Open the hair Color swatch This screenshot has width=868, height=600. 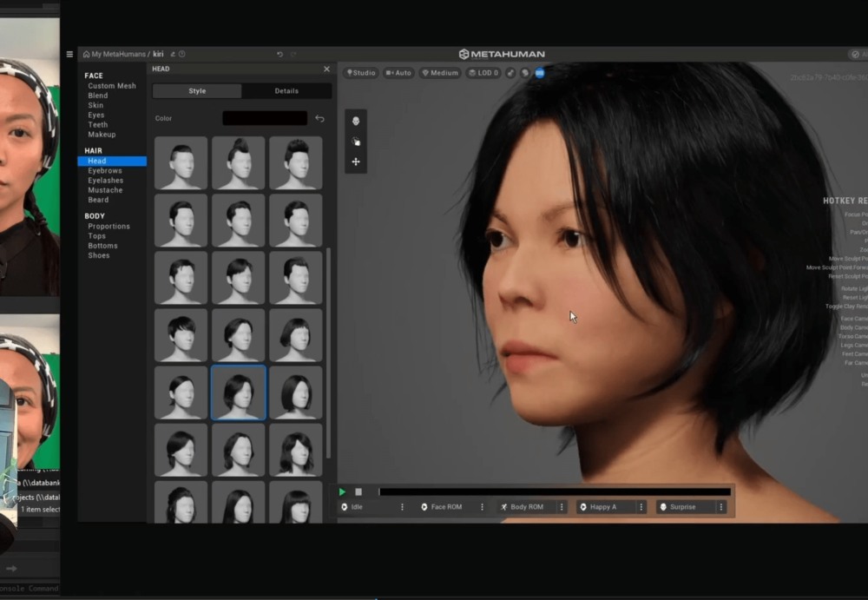coord(265,118)
